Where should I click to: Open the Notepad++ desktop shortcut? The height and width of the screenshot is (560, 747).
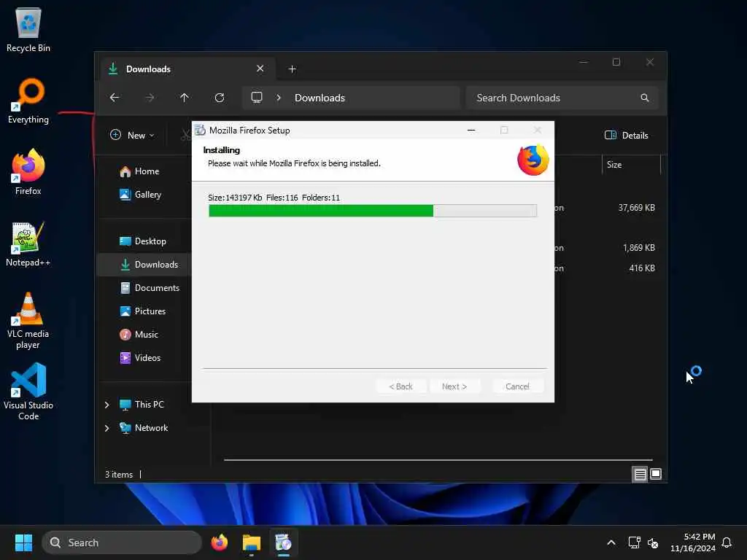pos(28,244)
